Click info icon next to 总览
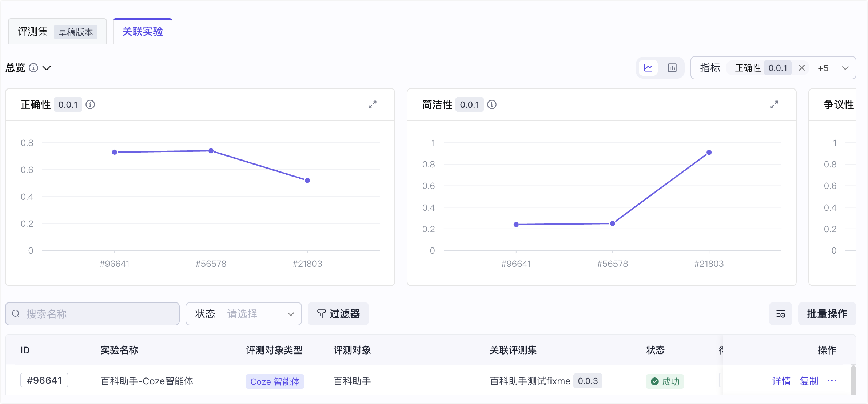This screenshot has width=868, height=404. (33, 68)
